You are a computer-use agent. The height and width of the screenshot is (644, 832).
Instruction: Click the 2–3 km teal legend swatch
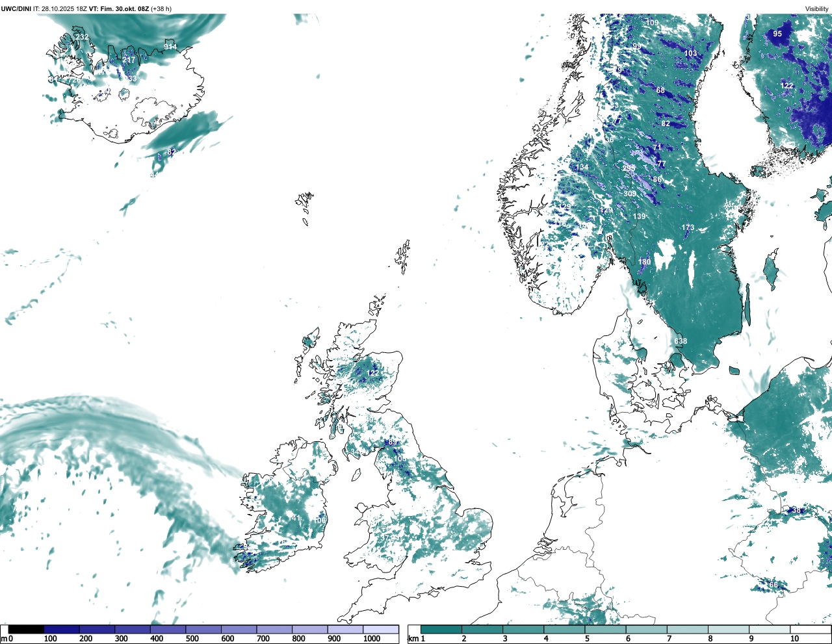482,630
